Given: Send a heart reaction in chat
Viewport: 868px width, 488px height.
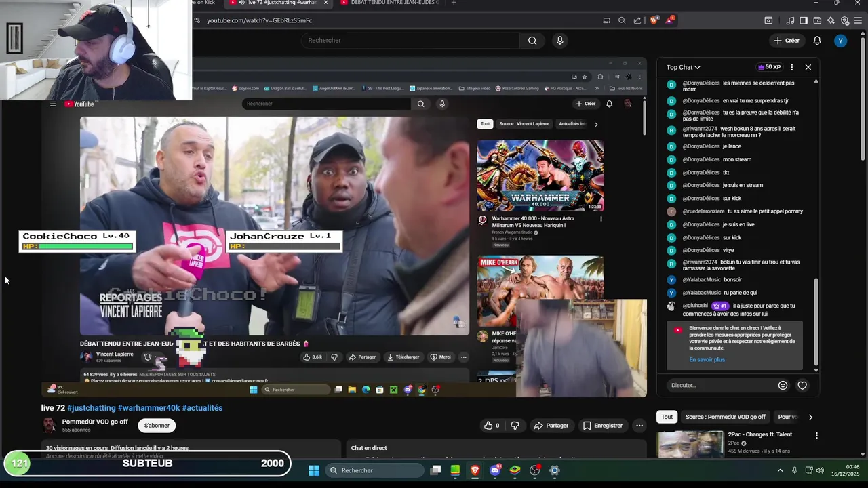Looking at the screenshot, I should (802, 385).
